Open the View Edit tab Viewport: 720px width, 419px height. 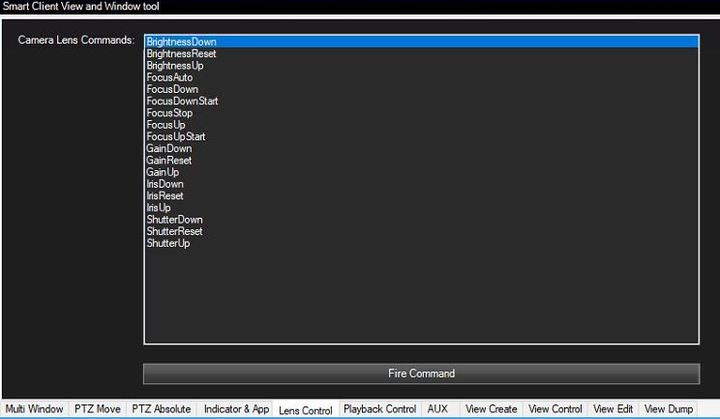click(613, 409)
